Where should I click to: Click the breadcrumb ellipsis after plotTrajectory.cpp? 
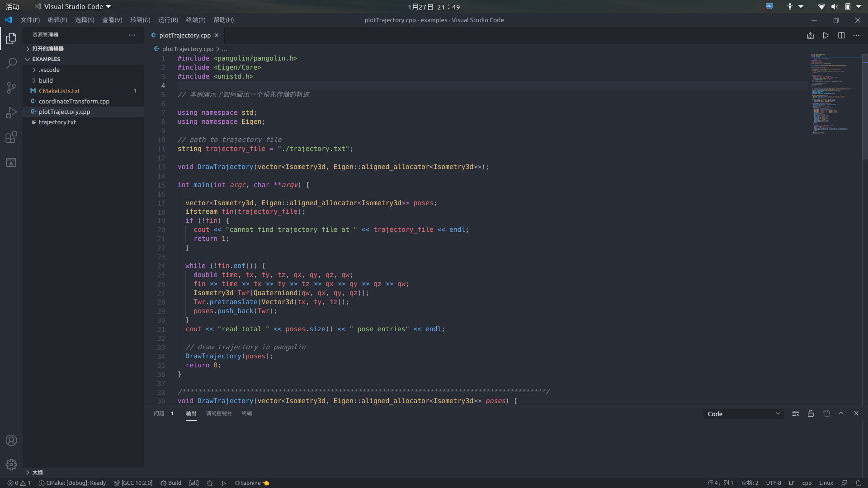click(225, 49)
